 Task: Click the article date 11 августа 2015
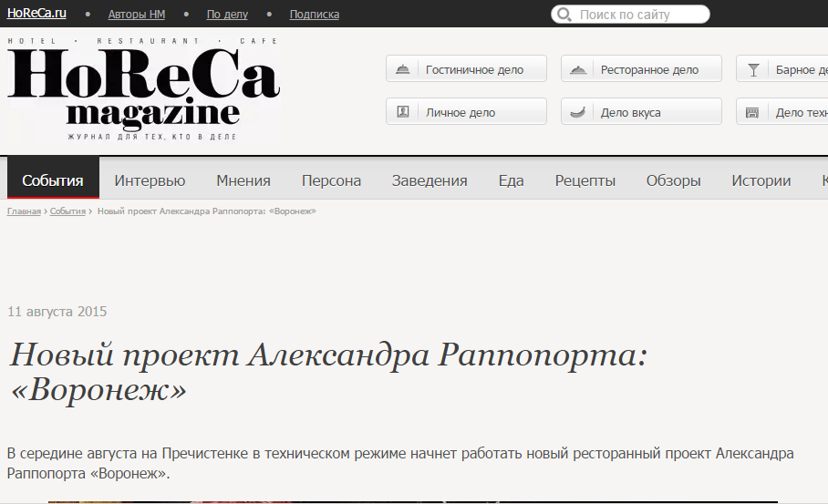(57, 312)
